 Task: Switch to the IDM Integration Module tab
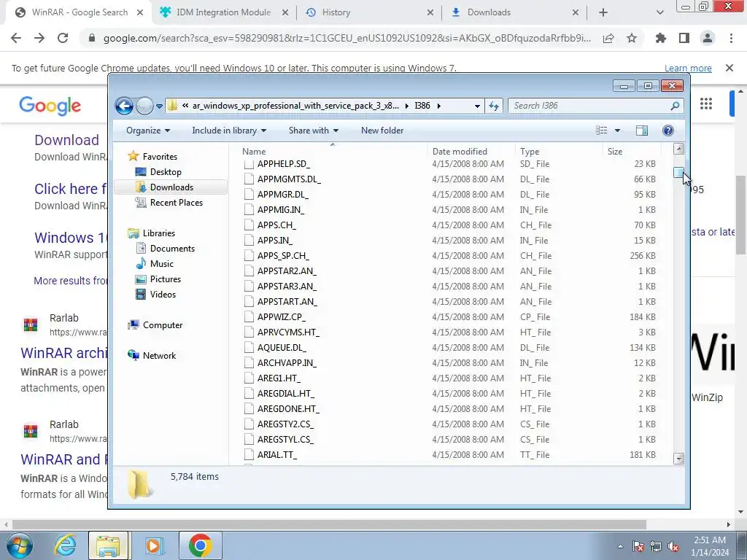click(224, 12)
